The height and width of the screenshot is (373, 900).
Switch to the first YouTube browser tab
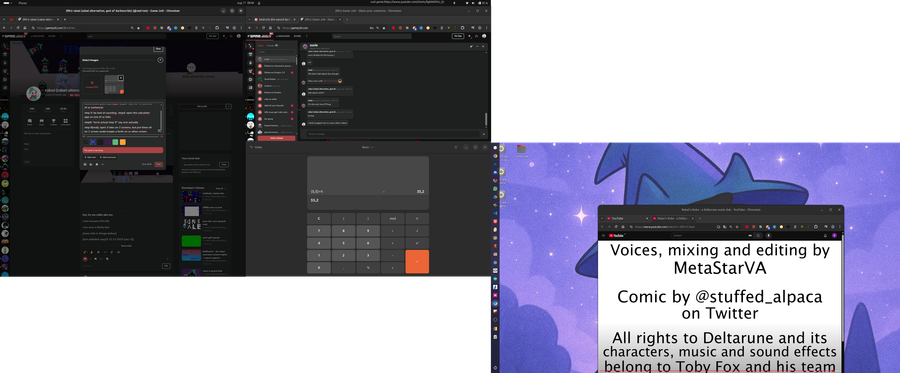pyautogui.click(x=627, y=219)
